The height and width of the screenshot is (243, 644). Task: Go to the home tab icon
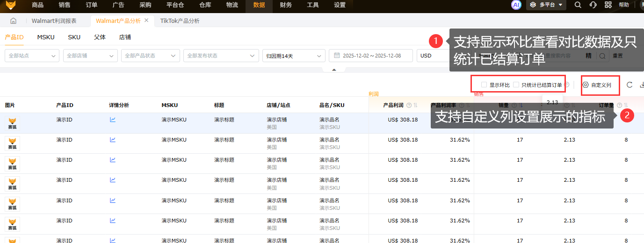[14, 21]
